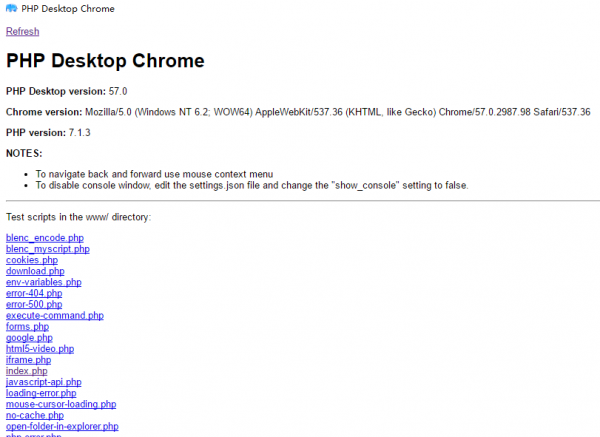The height and width of the screenshot is (437, 600).
Task: Click the index.php link
Action: click(26, 371)
